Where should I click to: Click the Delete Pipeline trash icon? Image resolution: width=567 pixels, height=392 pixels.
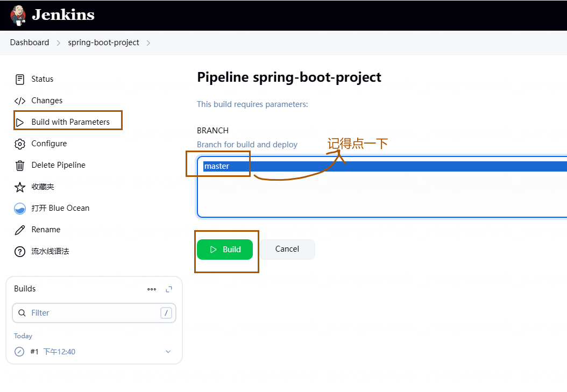[x=20, y=166]
